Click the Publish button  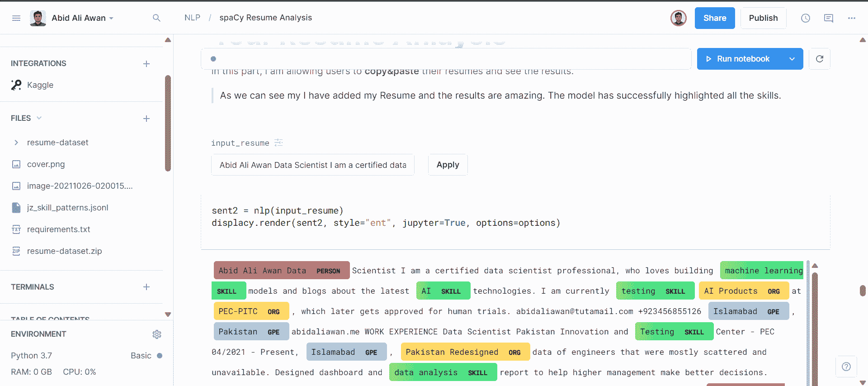pyautogui.click(x=763, y=18)
